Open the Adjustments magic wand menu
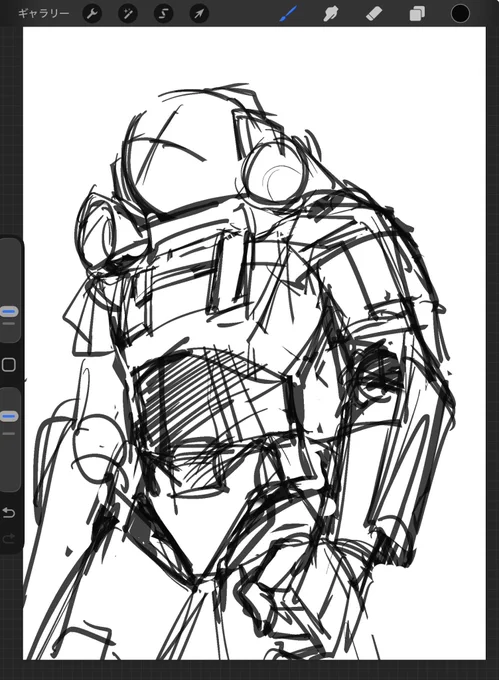 tap(128, 14)
